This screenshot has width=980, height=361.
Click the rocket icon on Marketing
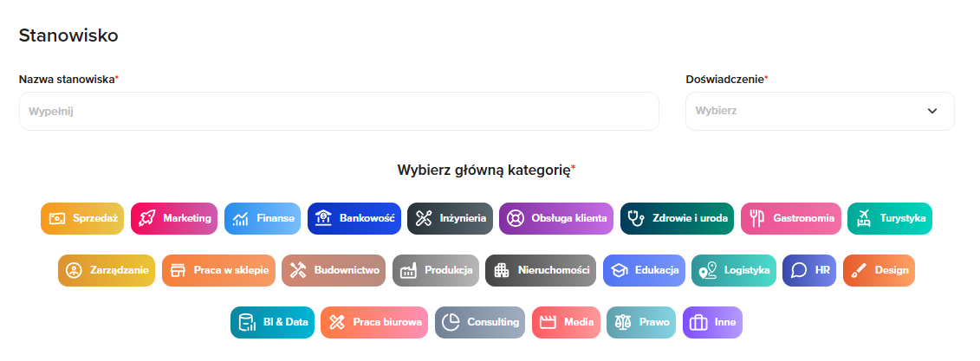pyautogui.click(x=147, y=218)
